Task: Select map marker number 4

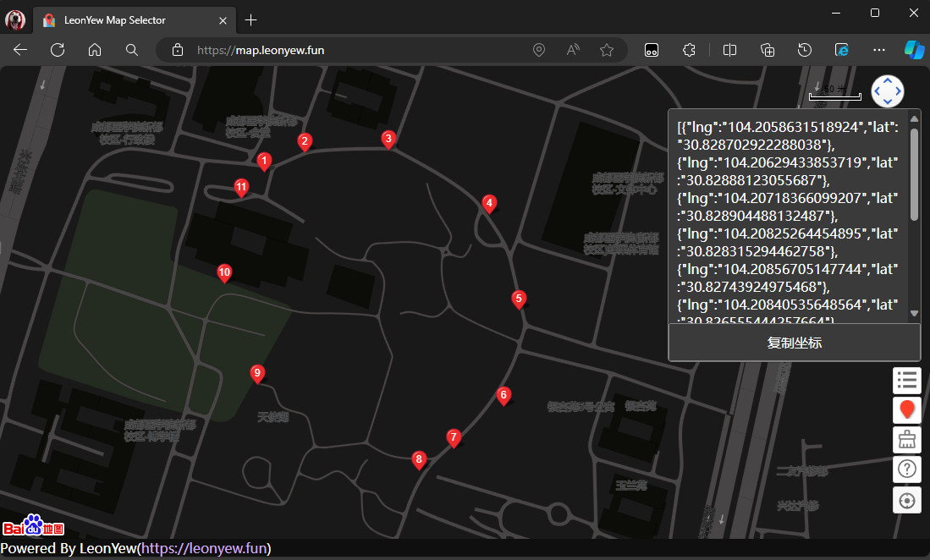Action: (x=489, y=203)
